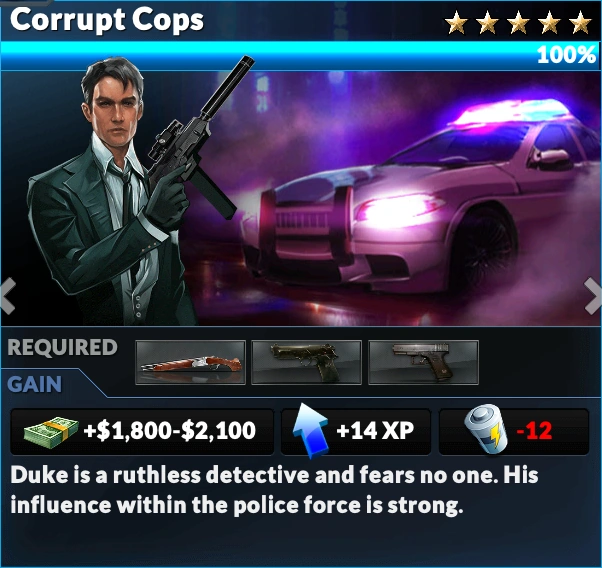Click the +14 XP reward box

(x=356, y=432)
